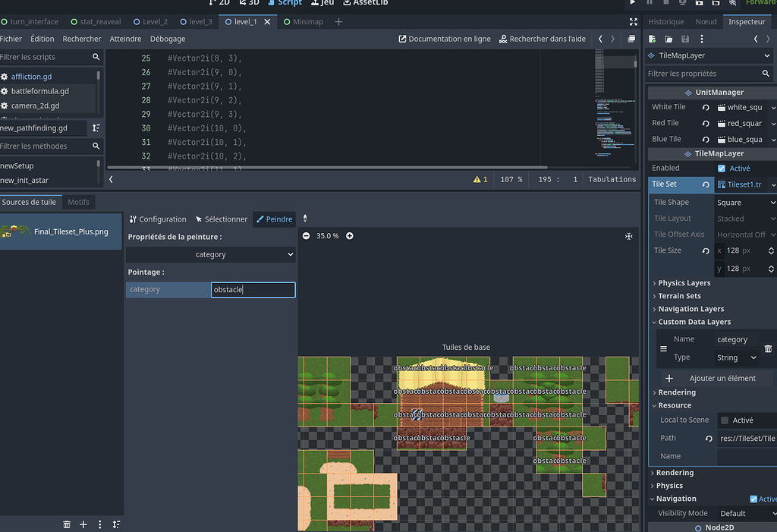Zoom out the tile atlas view
Screen dimensions: 777x532
[307, 236]
